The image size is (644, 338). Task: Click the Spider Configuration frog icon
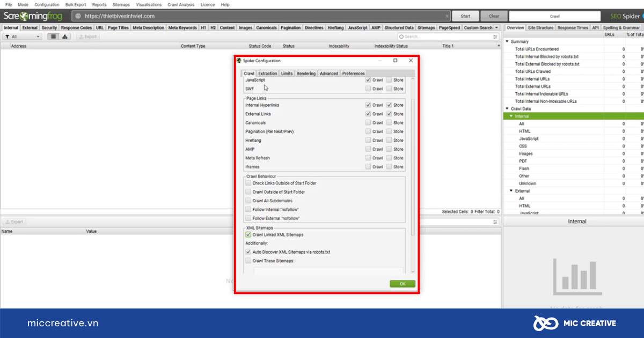pyautogui.click(x=239, y=61)
